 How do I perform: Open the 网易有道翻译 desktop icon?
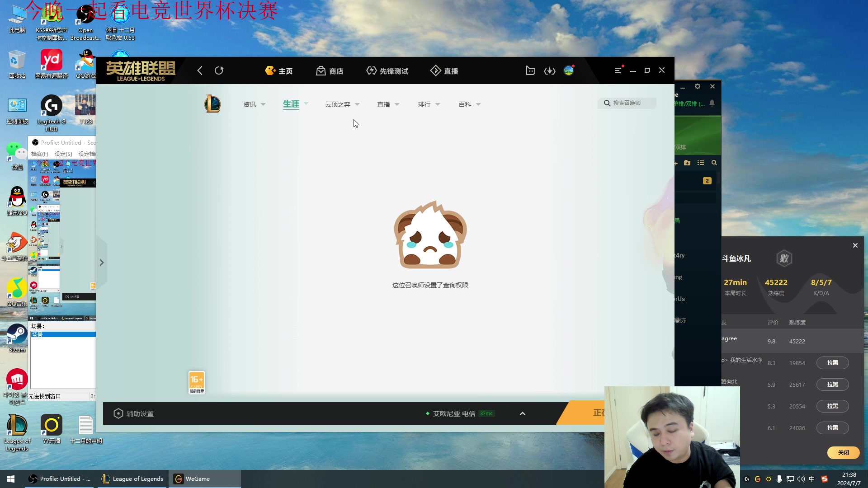pos(52,64)
